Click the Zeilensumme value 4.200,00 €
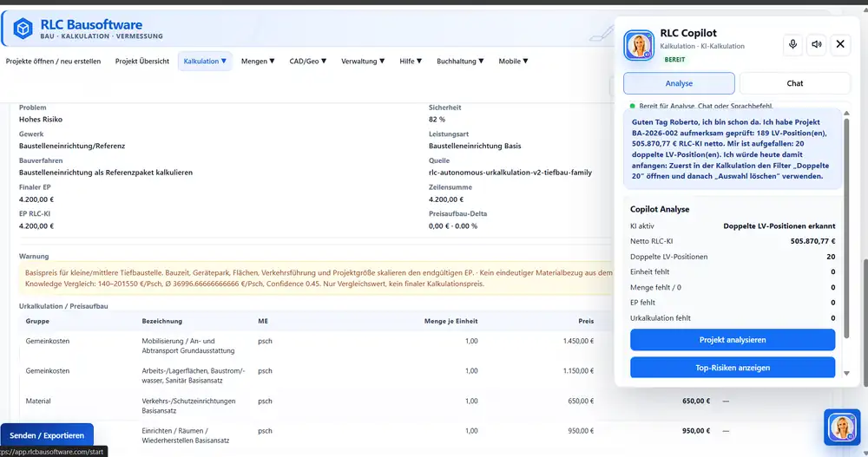The width and height of the screenshot is (868, 457). pos(446,199)
